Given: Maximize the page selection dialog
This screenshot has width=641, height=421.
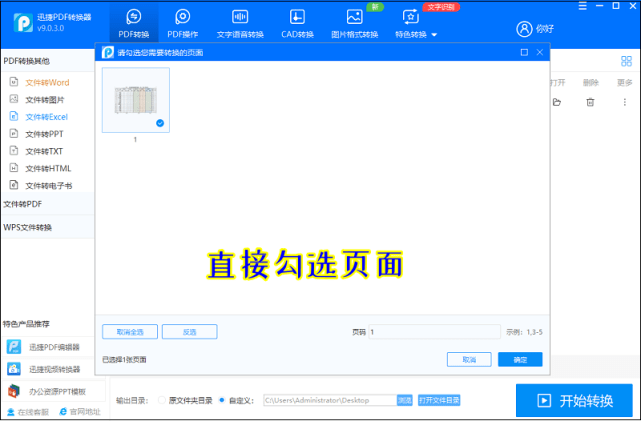Looking at the screenshot, I should [x=524, y=52].
